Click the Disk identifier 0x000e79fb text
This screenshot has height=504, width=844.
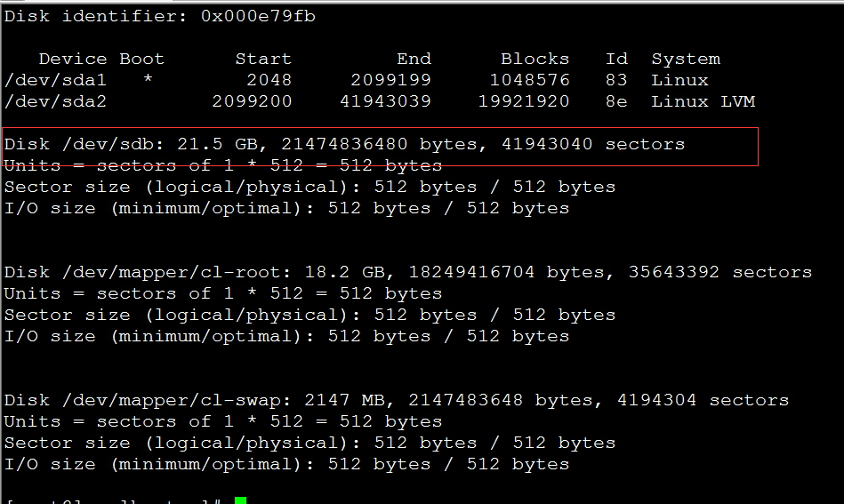click(x=159, y=16)
